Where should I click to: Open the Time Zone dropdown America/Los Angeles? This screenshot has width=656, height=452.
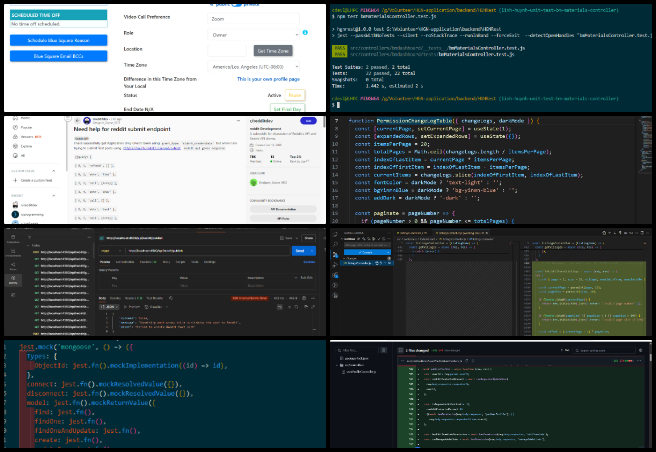[254, 67]
